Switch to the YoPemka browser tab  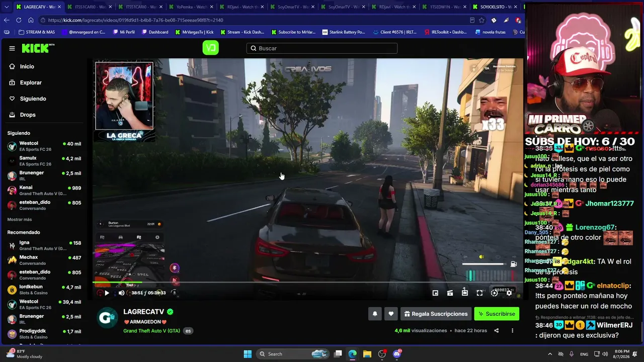click(191, 7)
